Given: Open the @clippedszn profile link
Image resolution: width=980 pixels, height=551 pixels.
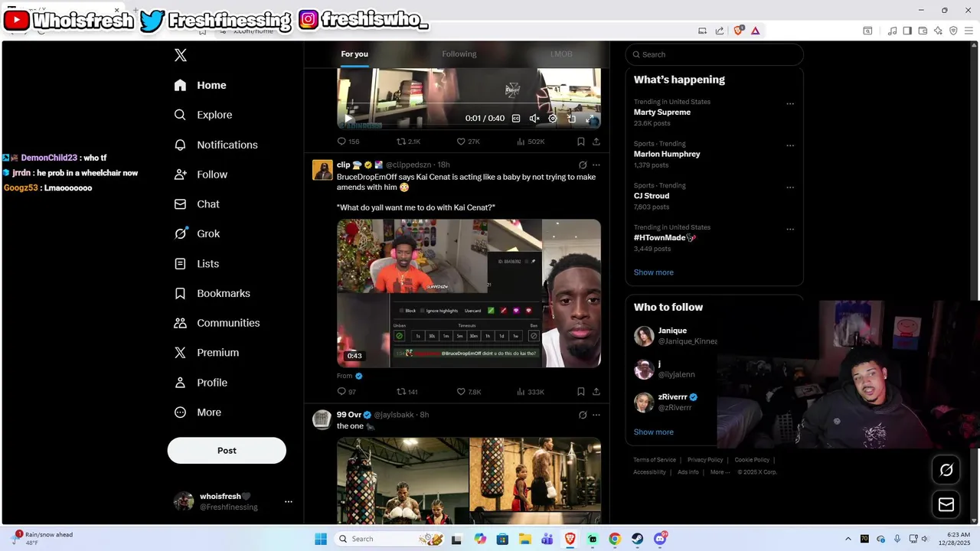Looking at the screenshot, I should point(408,165).
